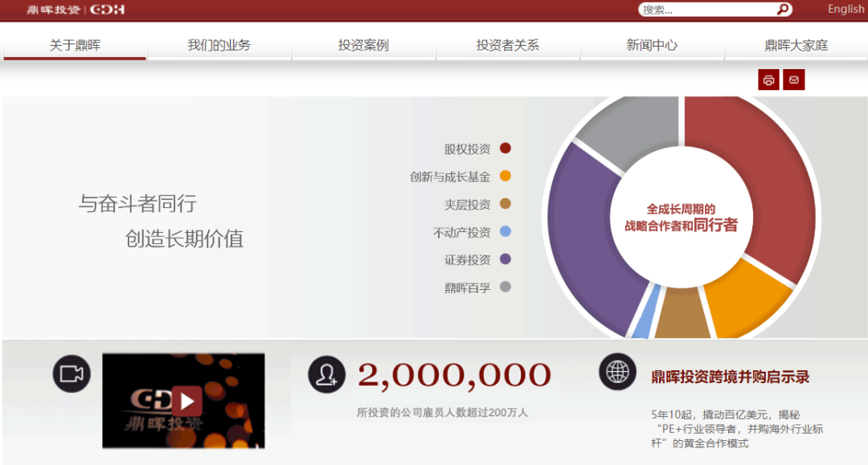
Task: Click the print page icon
Action: (x=768, y=80)
